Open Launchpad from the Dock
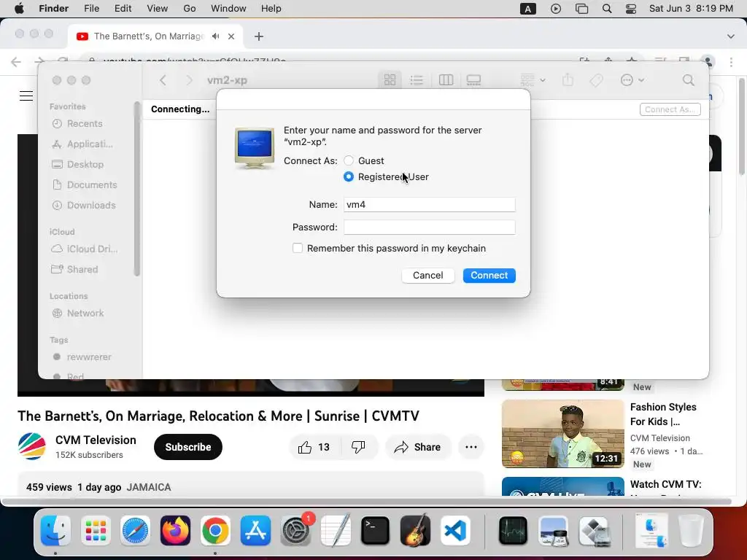This screenshot has width=747, height=560. click(x=96, y=531)
